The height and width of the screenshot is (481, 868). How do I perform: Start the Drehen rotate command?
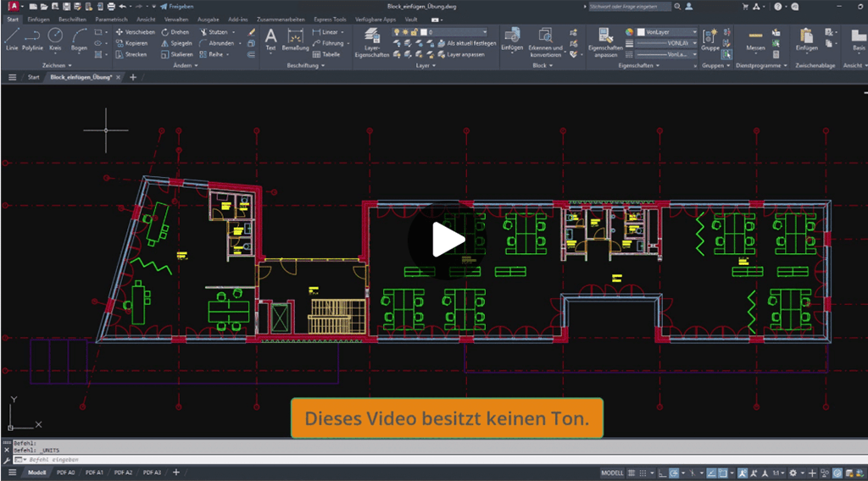pyautogui.click(x=175, y=32)
